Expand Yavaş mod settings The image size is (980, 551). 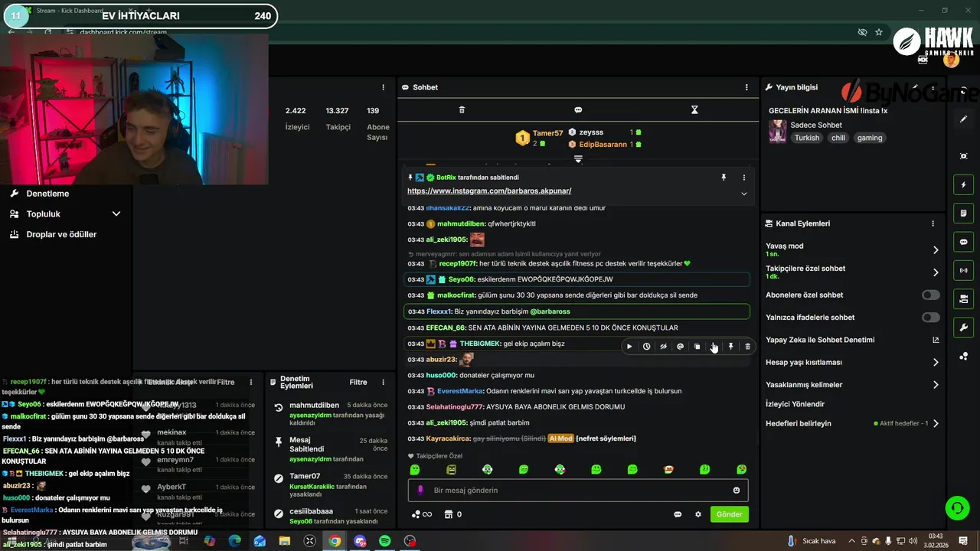tap(853, 249)
